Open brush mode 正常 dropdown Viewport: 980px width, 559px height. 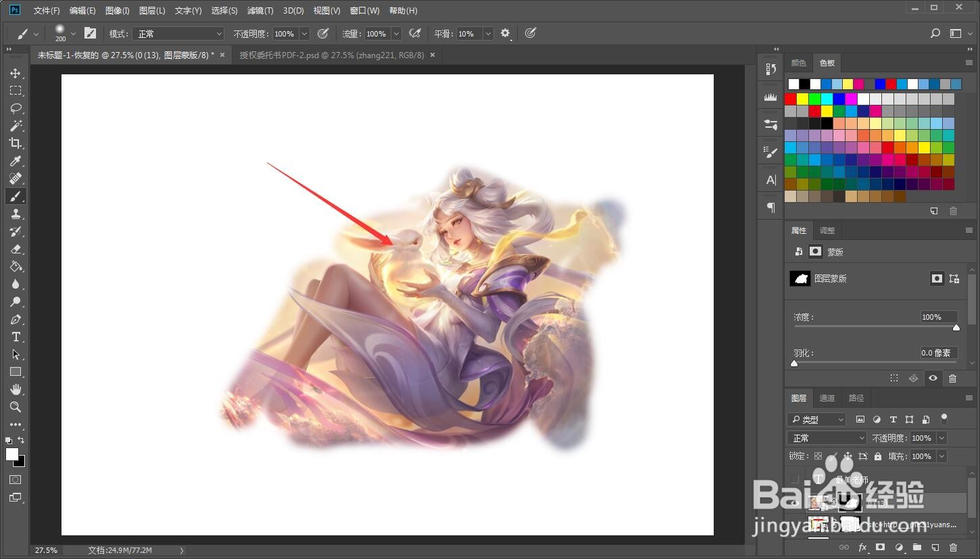click(x=177, y=33)
